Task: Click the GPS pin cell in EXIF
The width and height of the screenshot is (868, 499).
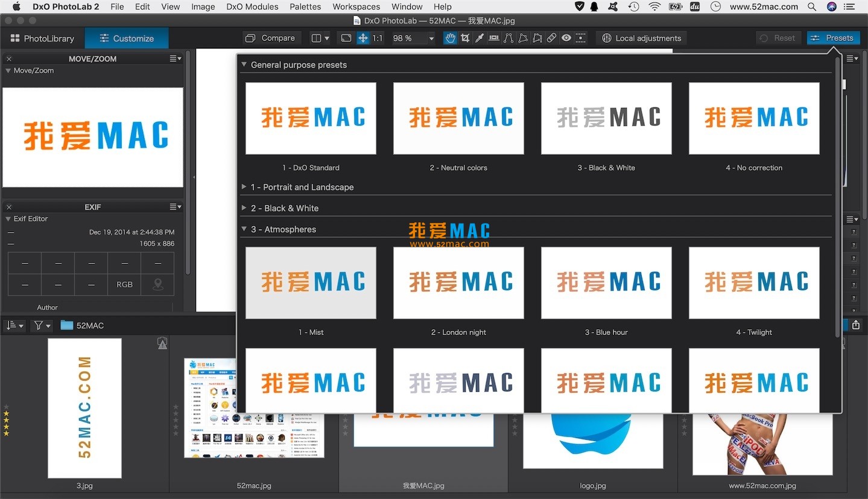Action: pyautogui.click(x=157, y=284)
